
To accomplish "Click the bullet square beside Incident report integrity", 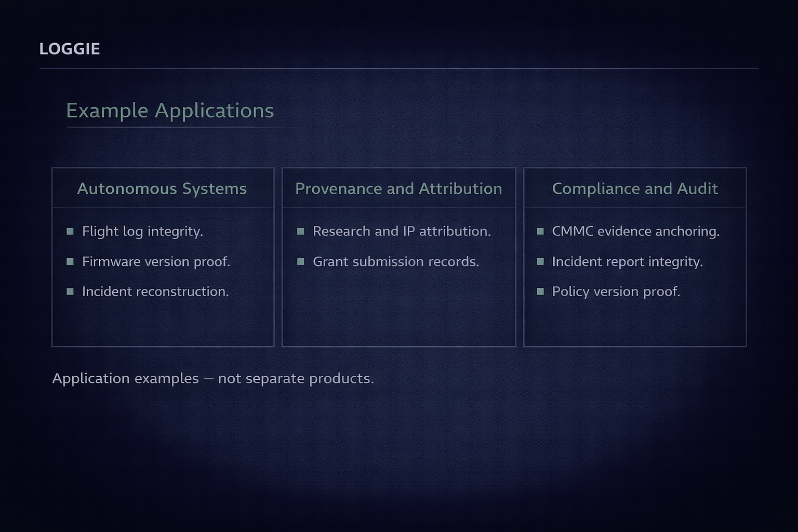I will click(x=540, y=262).
